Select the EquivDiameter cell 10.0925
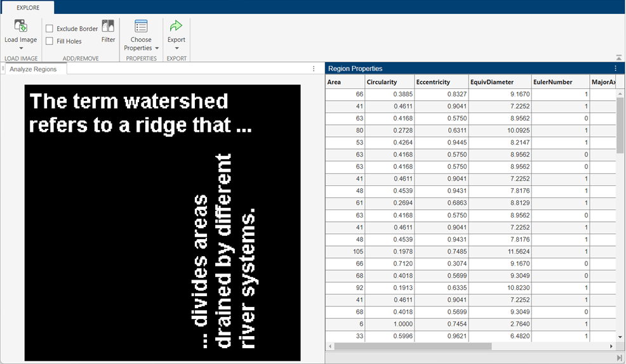626x364 pixels. tap(500, 131)
